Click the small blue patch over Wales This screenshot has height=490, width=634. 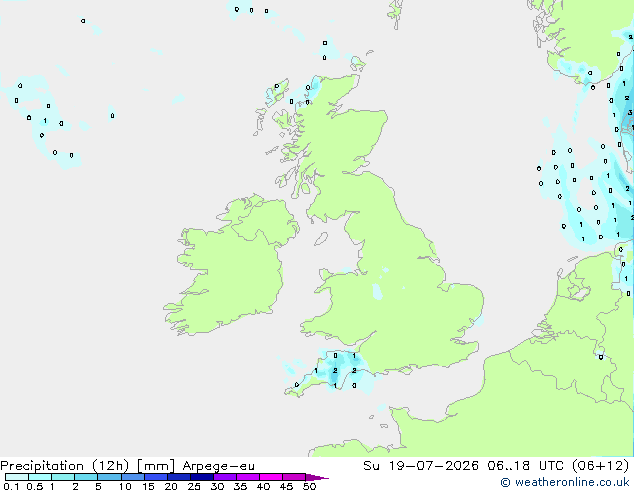[377, 291]
